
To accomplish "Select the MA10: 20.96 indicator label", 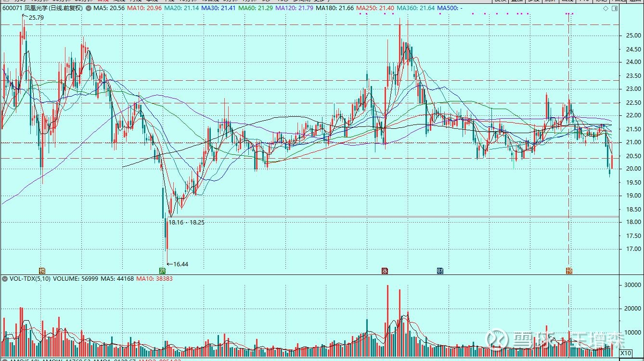I will 144,9.
